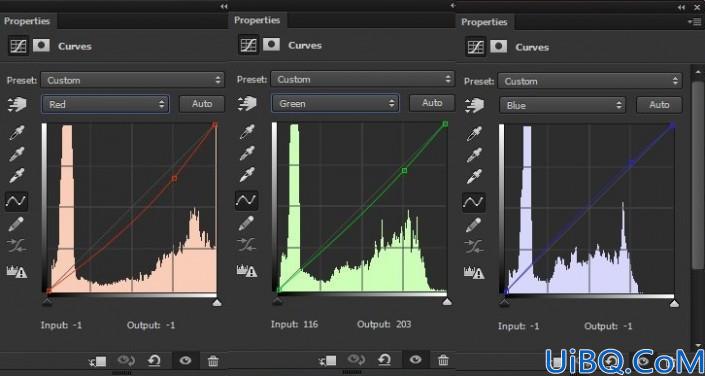Select mask icon in Blue Curves panel
Image resolution: width=705 pixels, height=376 pixels.
(x=498, y=46)
